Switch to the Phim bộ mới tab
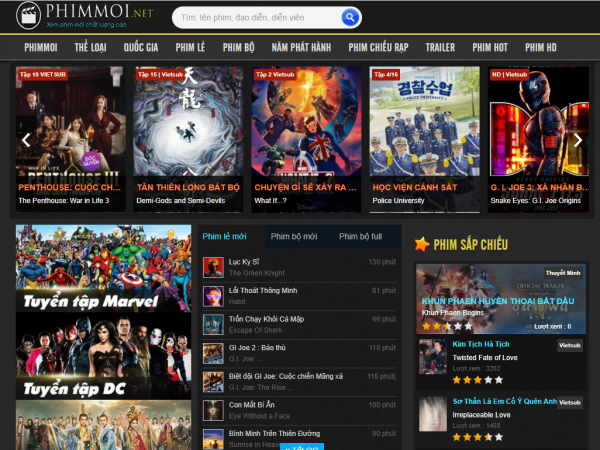 293,236
